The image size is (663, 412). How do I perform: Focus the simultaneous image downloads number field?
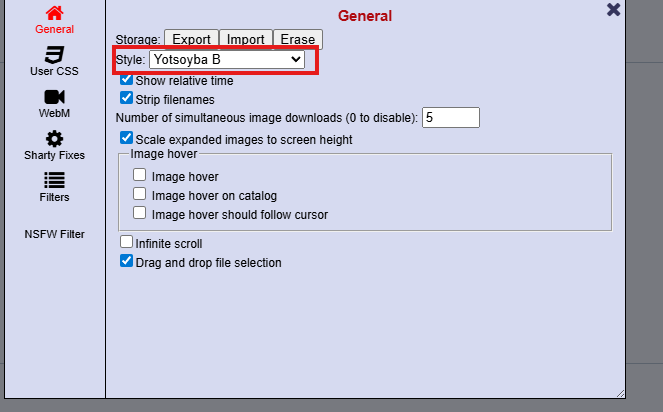[451, 118]
